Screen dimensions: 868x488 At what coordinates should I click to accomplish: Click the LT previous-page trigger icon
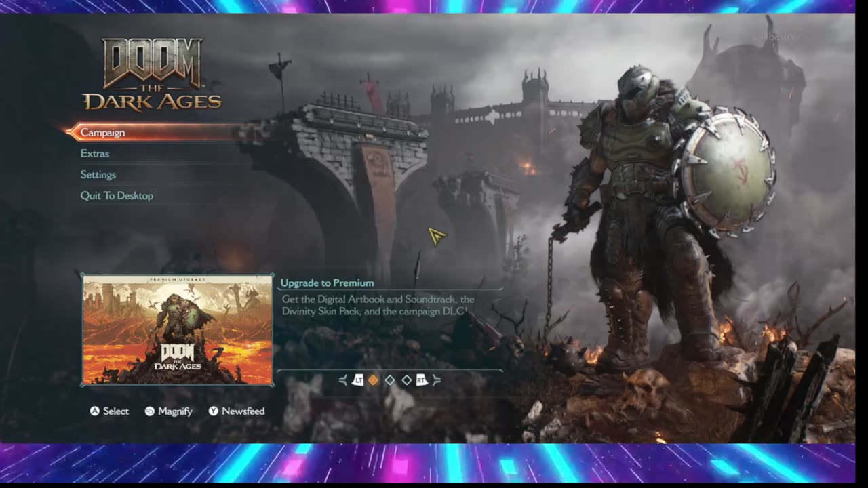click(x=358, y=380)
